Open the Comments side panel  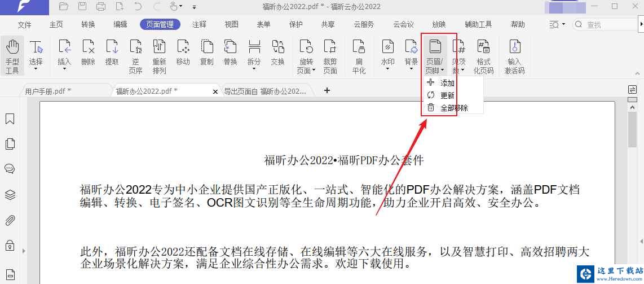tap(10, 168)
